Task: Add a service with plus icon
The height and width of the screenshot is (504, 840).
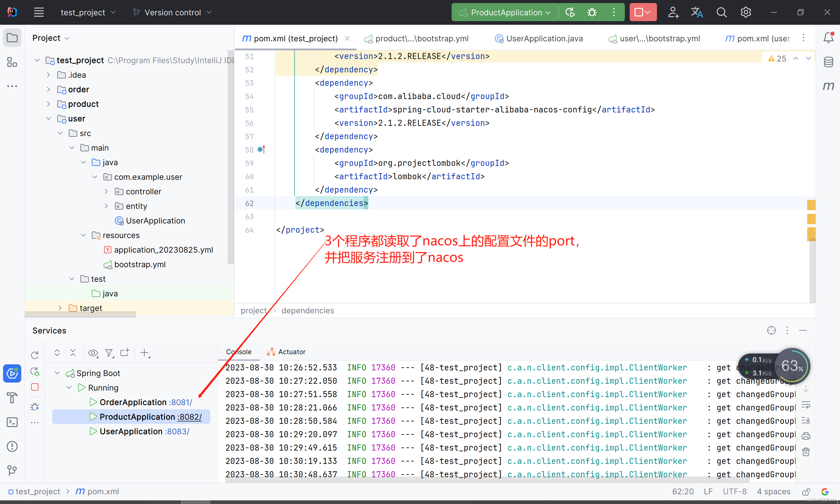Action: coord(145,353)
